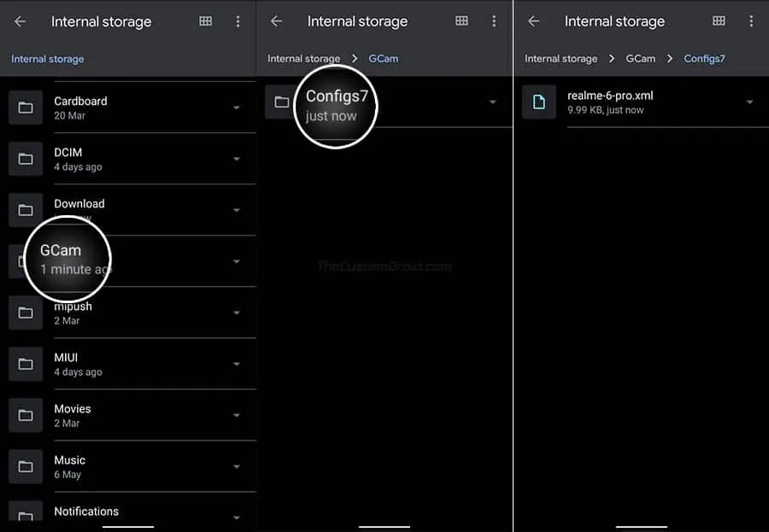Tap the GCam breadcrumb in the top path bar
769x532 pixels.
coord(383,58)
